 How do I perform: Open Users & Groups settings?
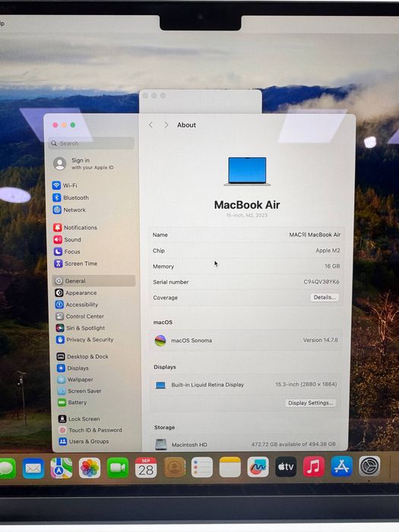coord(84,441)
